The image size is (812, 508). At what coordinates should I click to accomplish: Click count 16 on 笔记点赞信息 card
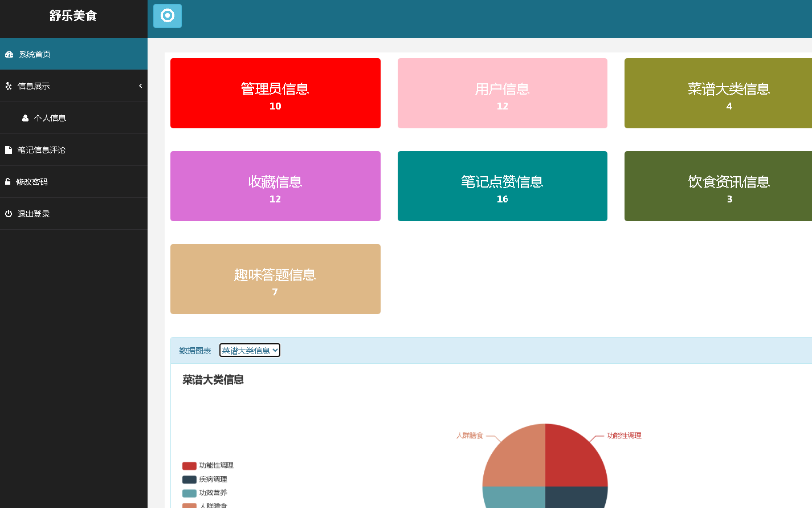tap(502, 199)
